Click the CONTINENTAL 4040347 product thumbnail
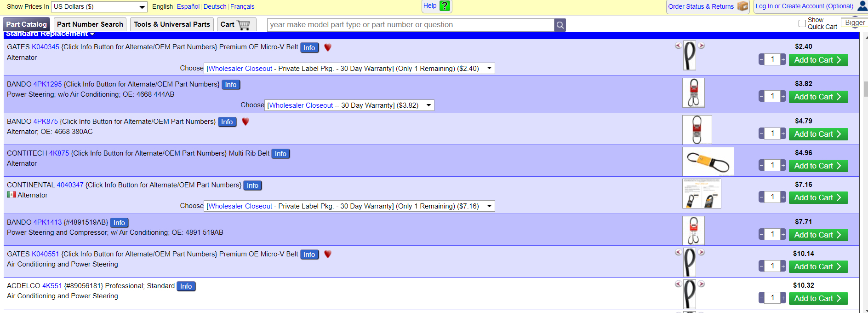 pyautogui.click(x=702, y=193)
